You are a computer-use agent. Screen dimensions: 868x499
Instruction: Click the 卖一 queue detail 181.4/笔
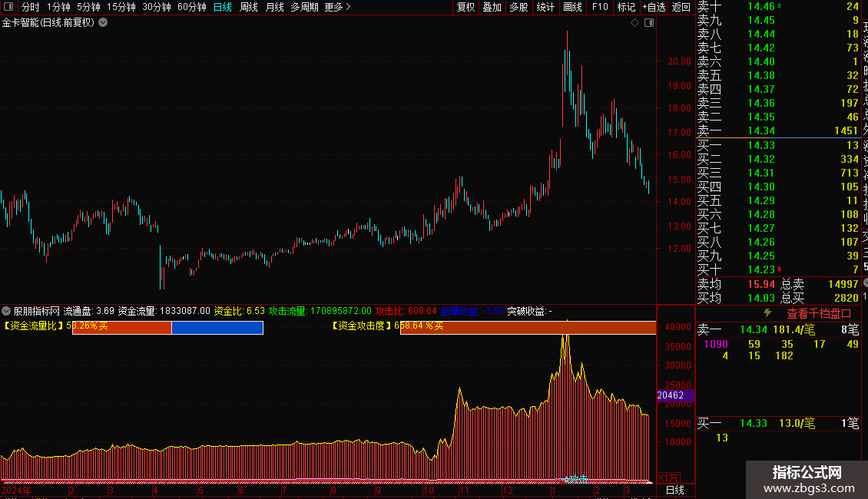(x=793, y=330)
